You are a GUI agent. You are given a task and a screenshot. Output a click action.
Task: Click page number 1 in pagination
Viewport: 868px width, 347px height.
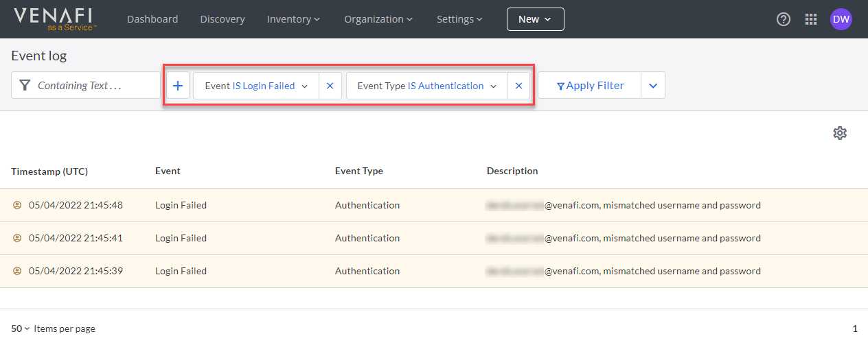855,328
